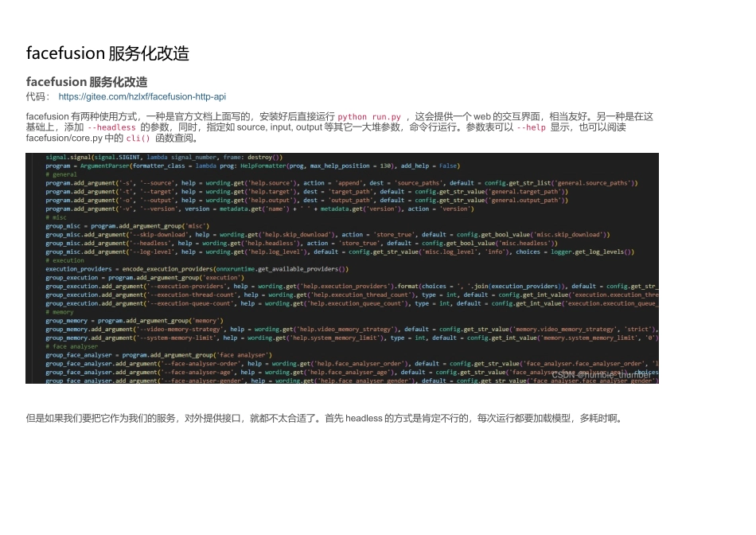756x535 pixels.
Task: Click the code line 'signal.signal(signal.SIGINT'
Action: click(164, 158)
